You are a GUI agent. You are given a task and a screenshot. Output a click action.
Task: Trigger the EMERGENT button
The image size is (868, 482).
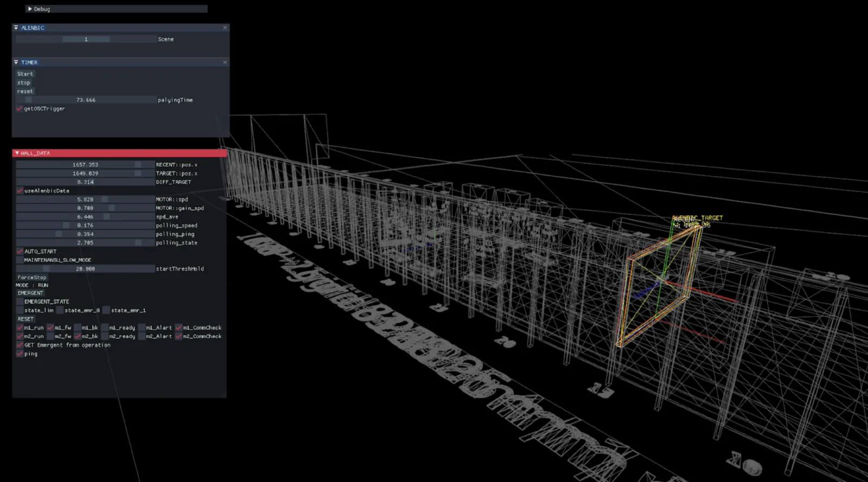30,293
